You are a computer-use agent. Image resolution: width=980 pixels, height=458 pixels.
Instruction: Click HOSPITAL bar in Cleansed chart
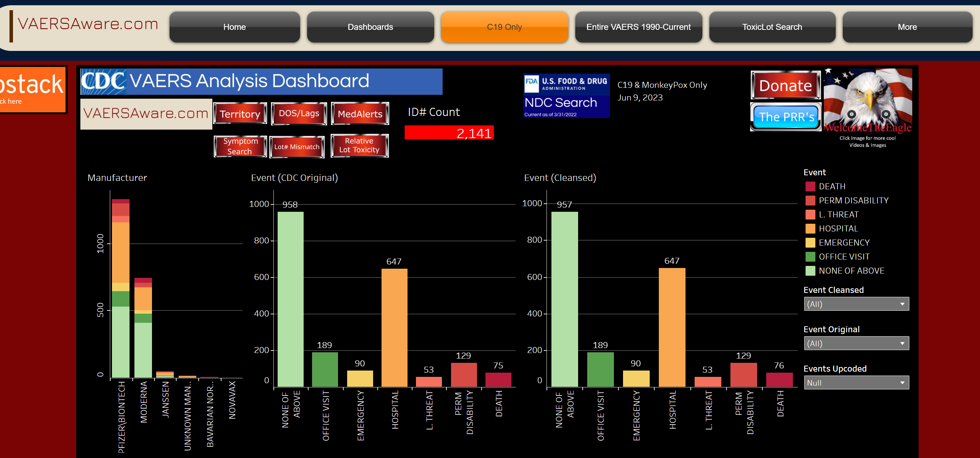(x=672, y=327)
